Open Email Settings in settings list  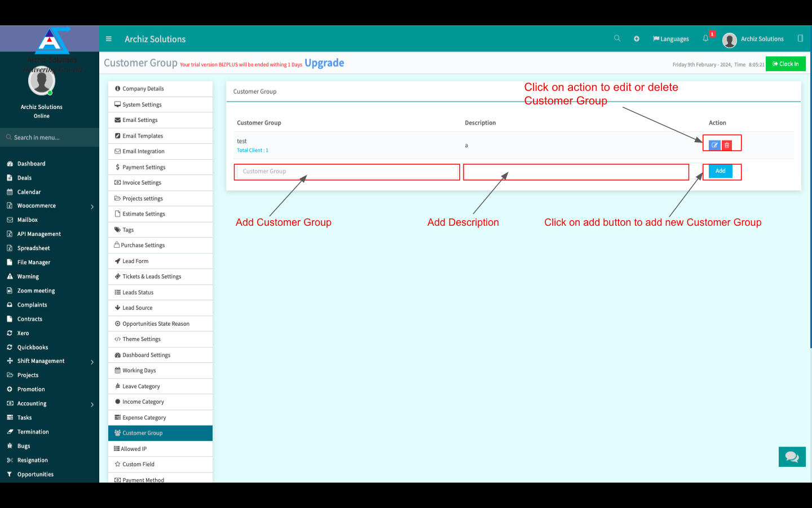[x=140, y=120]
